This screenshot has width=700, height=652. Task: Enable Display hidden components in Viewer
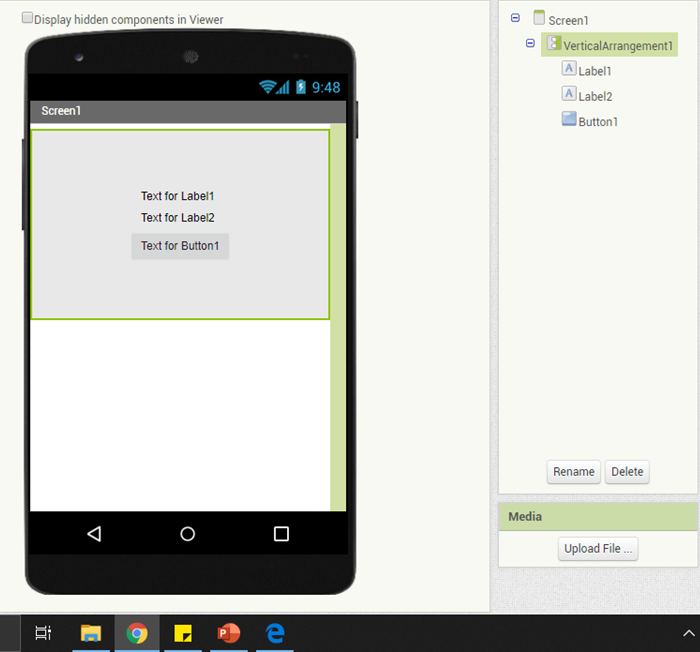coord(28,18)
